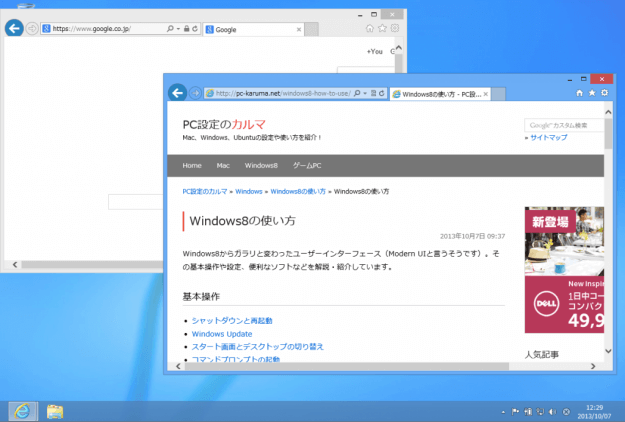Refresh the pc-karuma page
The width and height of the screenshot is (625, 422).
coord(381,93)
